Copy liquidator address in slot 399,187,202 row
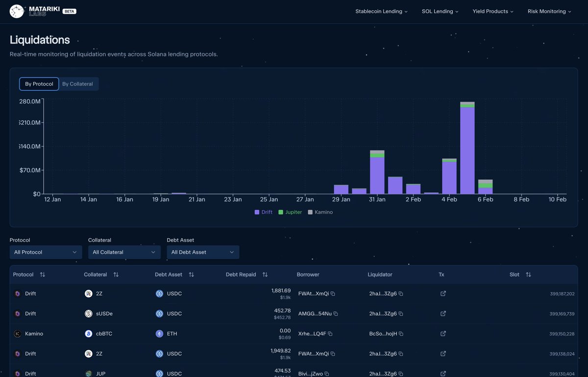 (x=401, y=294)
